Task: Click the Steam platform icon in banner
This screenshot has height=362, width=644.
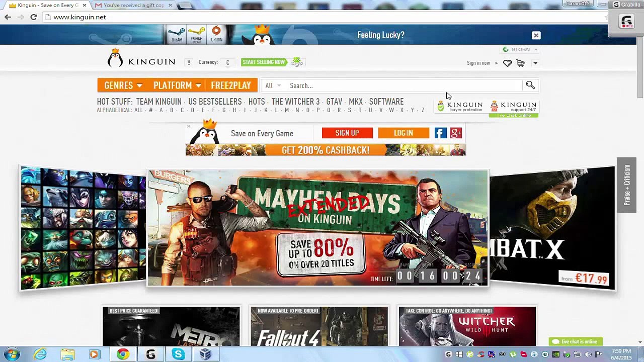Action: [x=177, y=35]
